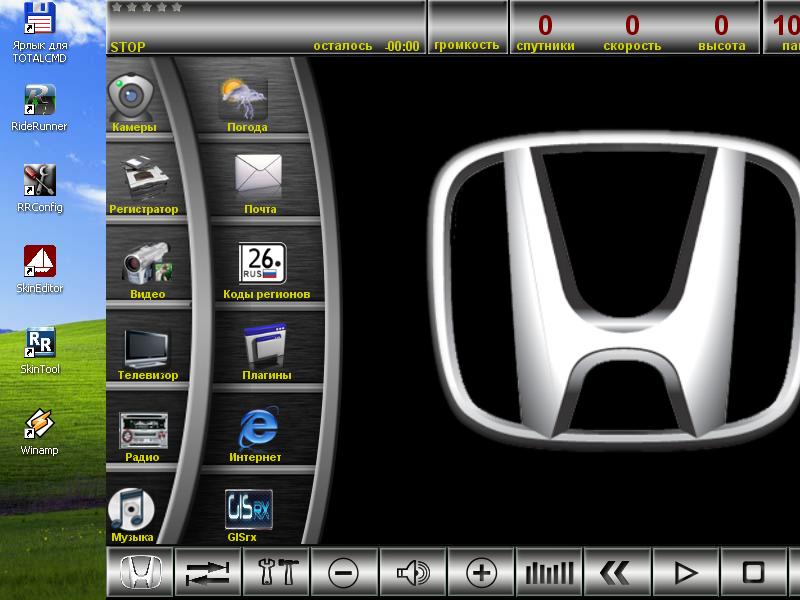The width and height of the screenshot is (800, 600).
Task: Open the Камеры webcam module
Action: 132,102
